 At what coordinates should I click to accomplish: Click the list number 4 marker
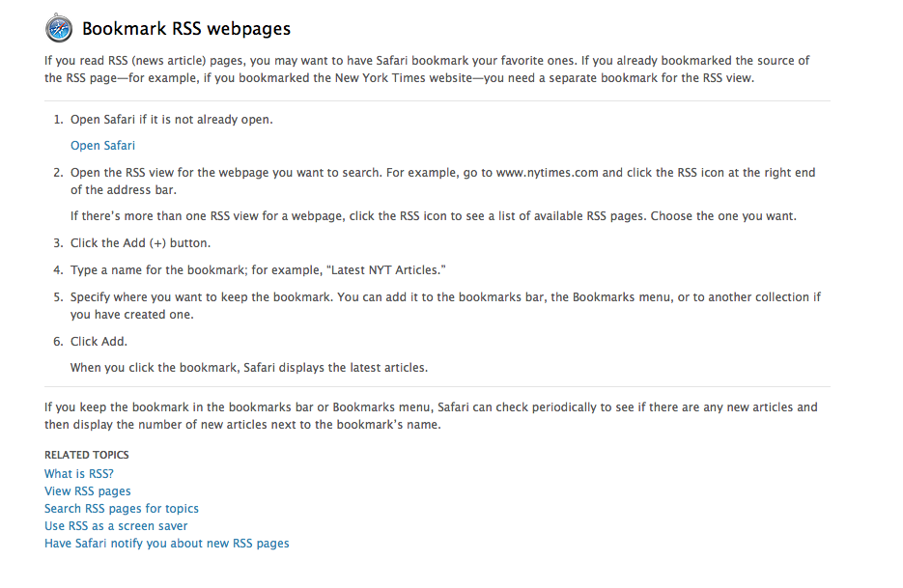(x=58, y=270)
